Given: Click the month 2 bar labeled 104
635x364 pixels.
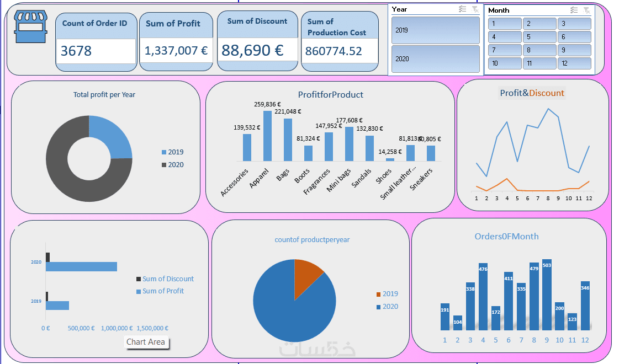Looking at the screenshot, I should pos(458,323).
